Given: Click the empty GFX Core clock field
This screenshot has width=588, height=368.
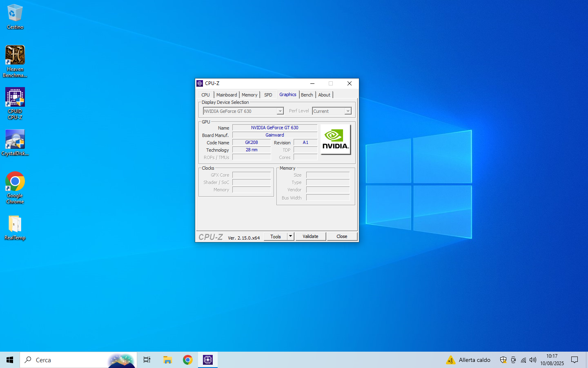Looking at the screenshot, I should (x=252, y=175).
